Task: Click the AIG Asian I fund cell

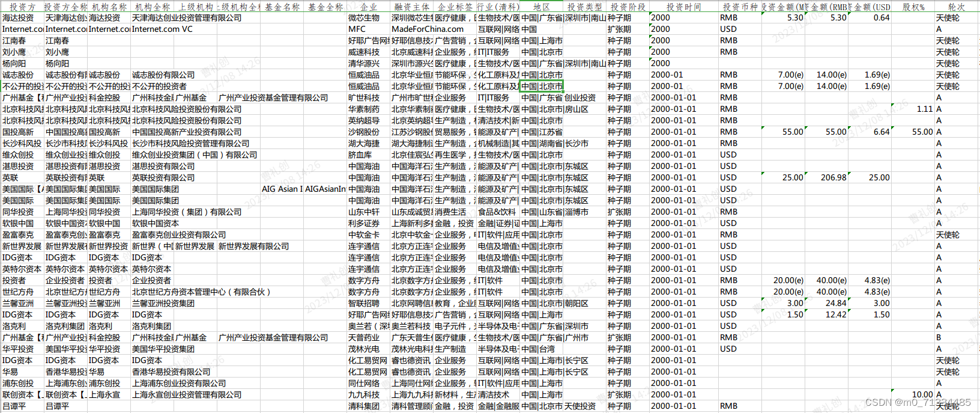Action: 282,189
